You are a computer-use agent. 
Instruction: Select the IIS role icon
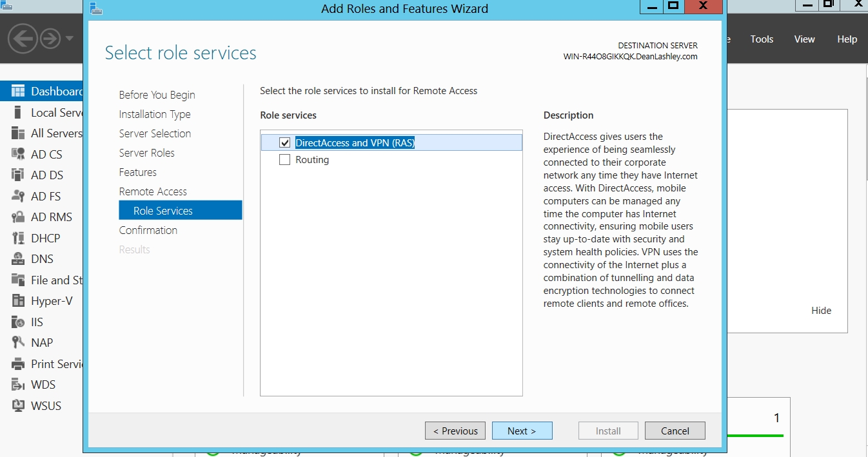pyautogui.click(x=18, y=322)
